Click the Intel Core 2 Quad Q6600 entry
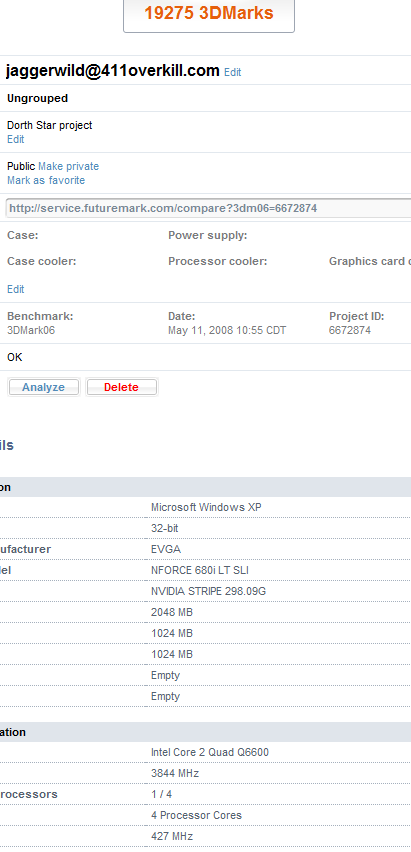The width and height of the screenshot is (411, 852). 210,753
